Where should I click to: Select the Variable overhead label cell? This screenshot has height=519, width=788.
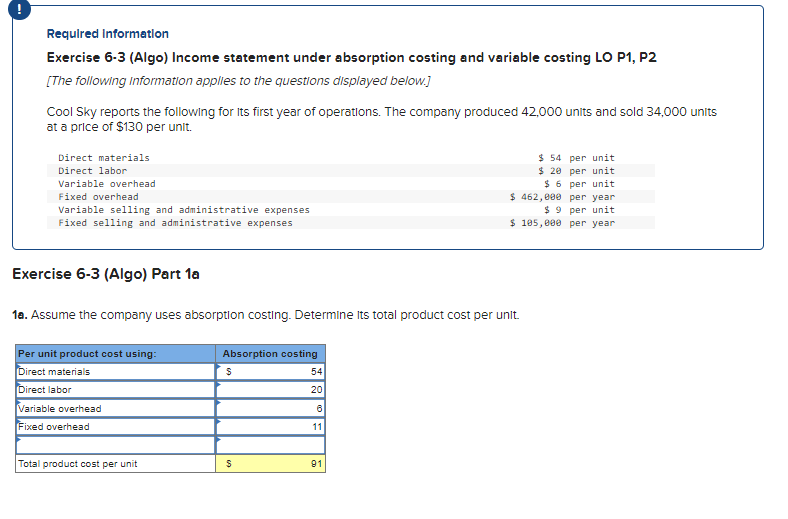[x=116, y=408]
